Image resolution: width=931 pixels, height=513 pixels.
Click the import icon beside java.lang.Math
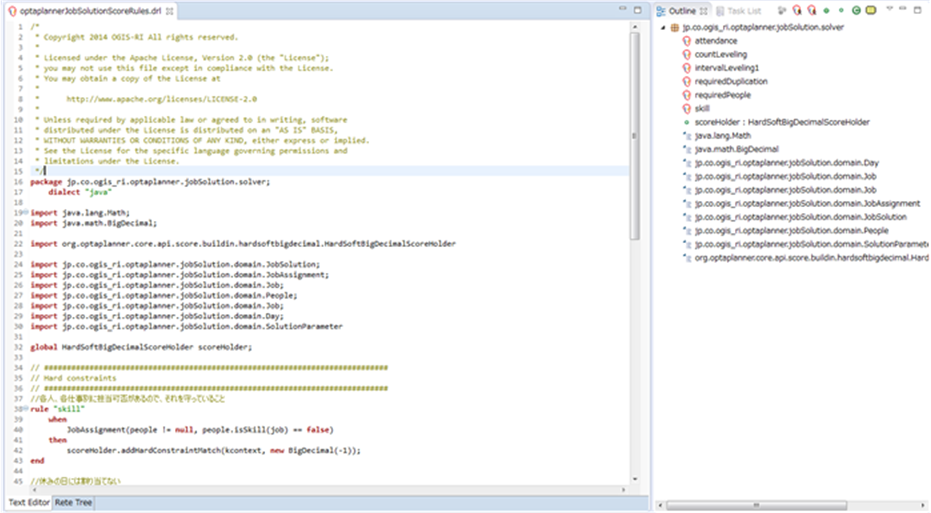(687, 136)
